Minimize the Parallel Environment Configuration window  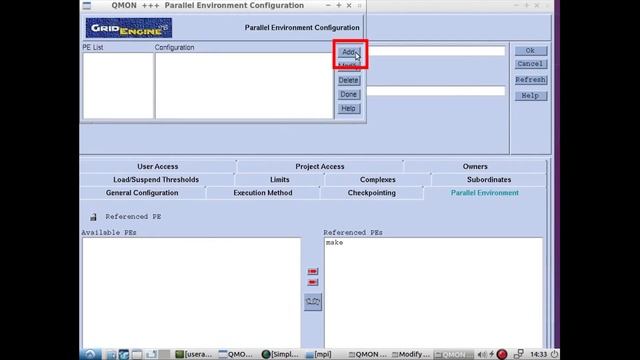(328, 6)
